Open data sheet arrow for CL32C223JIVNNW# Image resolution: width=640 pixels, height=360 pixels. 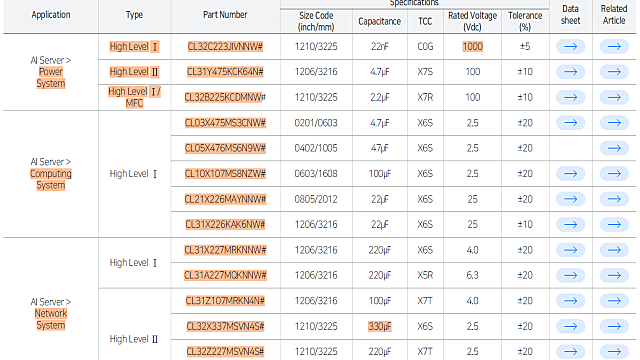[570, 47]
